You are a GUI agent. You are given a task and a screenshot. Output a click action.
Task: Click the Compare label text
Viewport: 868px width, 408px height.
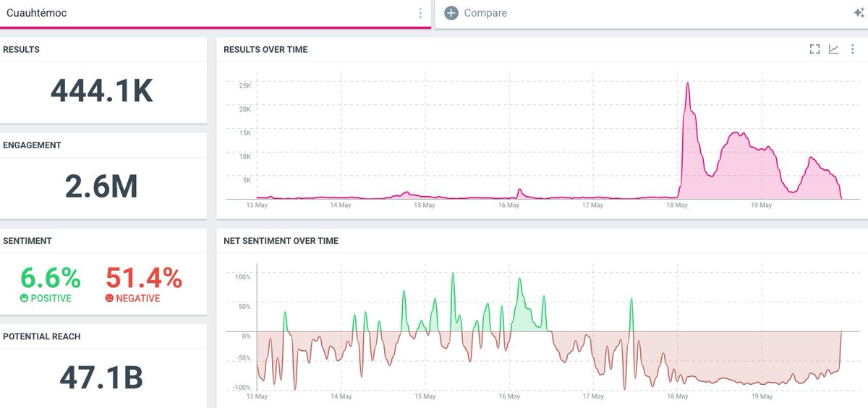[x=485, y=13]
